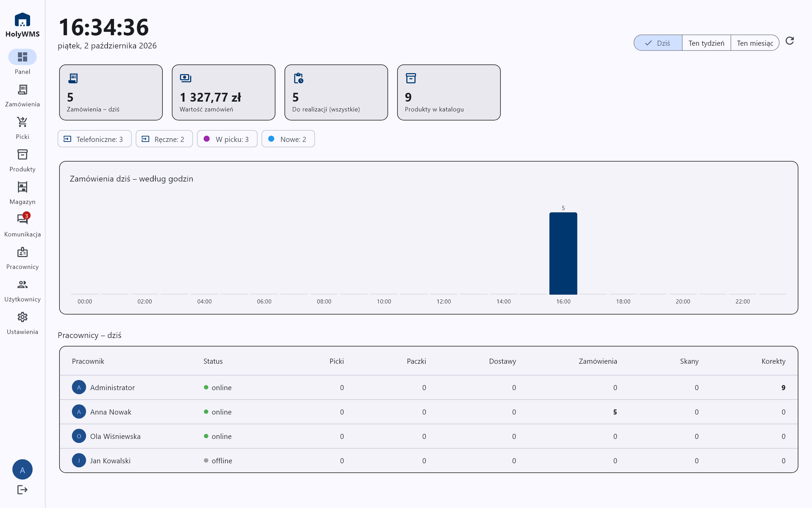
Task: Go to Zamówienia in the sidebar
Action: pyautogui.click(x=22, y=96)
